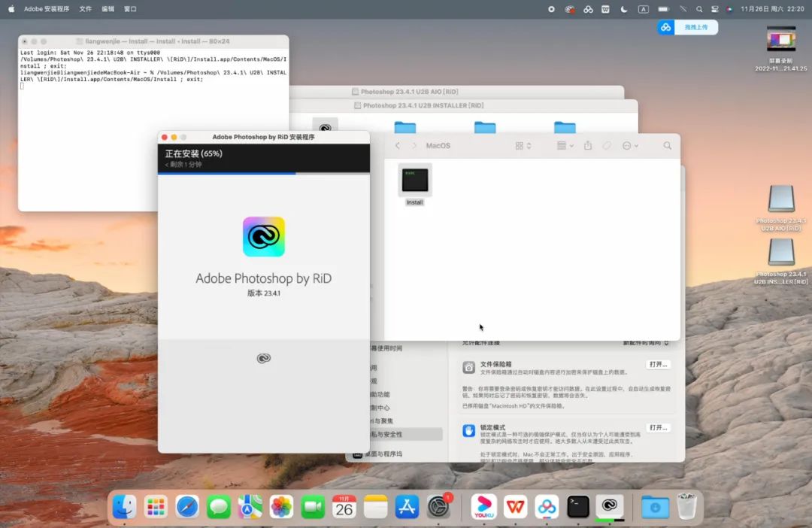Click the Photoshop 23.4.1 U2B AIO window title
The image size is (812, 528).
pyautogui.click(x=409, y=92)
